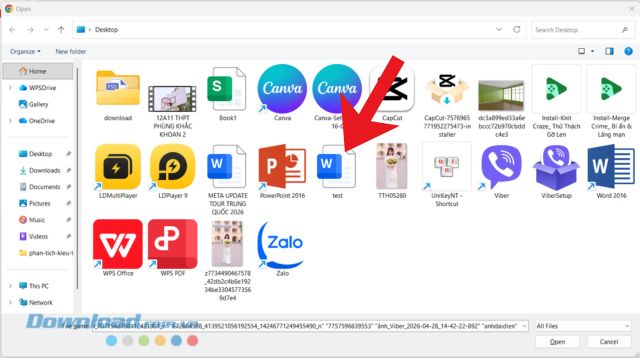
Task: Open the help icon
Action: pyautogui.click(x=629, y=51)
